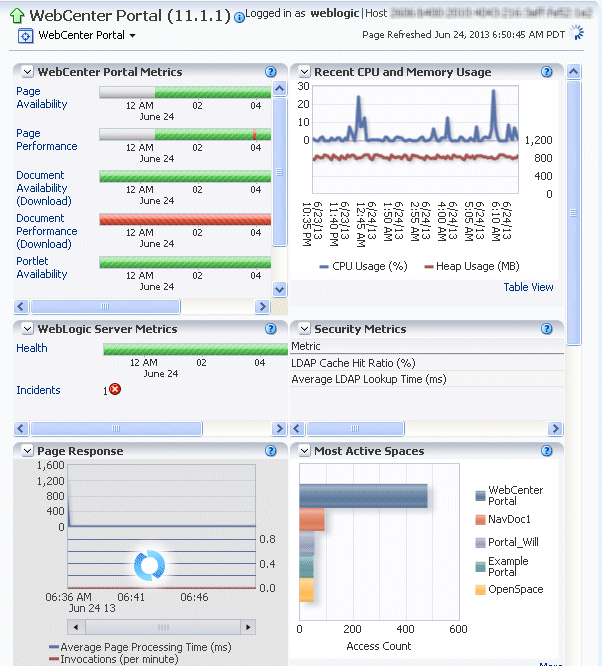Viewport: 602px width, 666px height.
Task: Collapse Recent CPU and Memory Usage panel
Action: tap(304, 72)
